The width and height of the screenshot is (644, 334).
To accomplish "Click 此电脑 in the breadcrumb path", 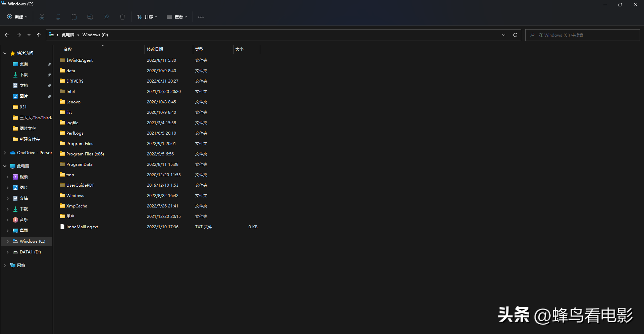I will tap(68, 35).
